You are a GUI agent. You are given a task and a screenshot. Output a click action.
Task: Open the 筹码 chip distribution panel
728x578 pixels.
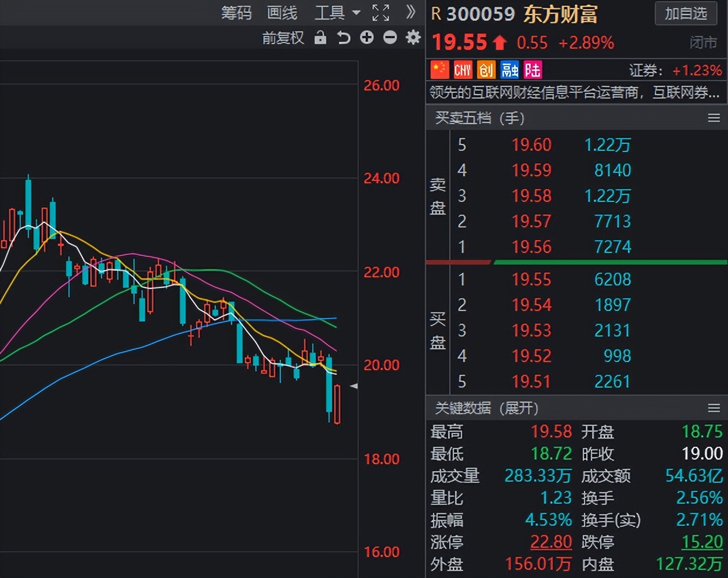point(236,13)
